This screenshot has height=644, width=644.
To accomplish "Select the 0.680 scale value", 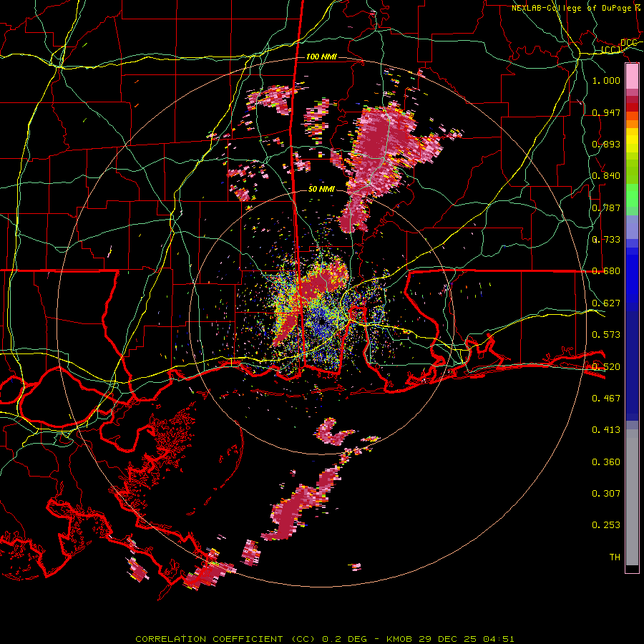I will 606,270.
